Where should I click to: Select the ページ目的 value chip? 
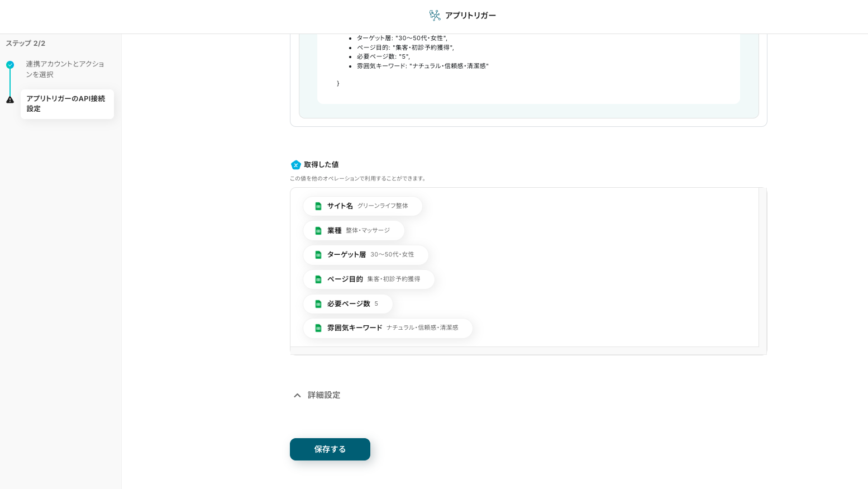pos(369,279)
